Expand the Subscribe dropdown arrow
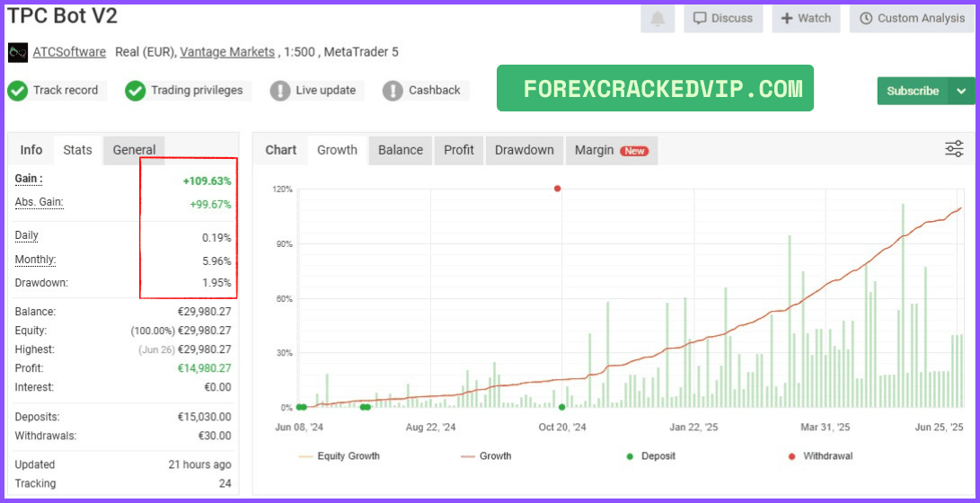The image size is (980, 503). tap(961, 92)
